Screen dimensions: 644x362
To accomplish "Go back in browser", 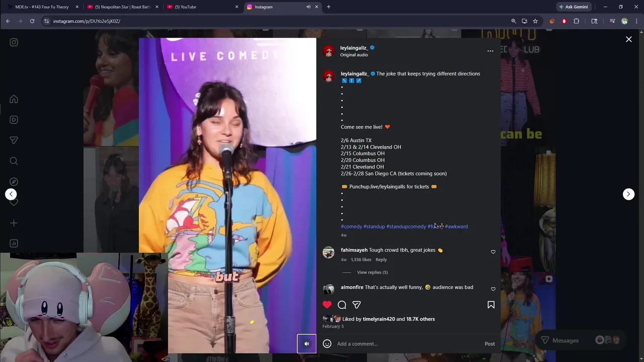I will [8, 21].
